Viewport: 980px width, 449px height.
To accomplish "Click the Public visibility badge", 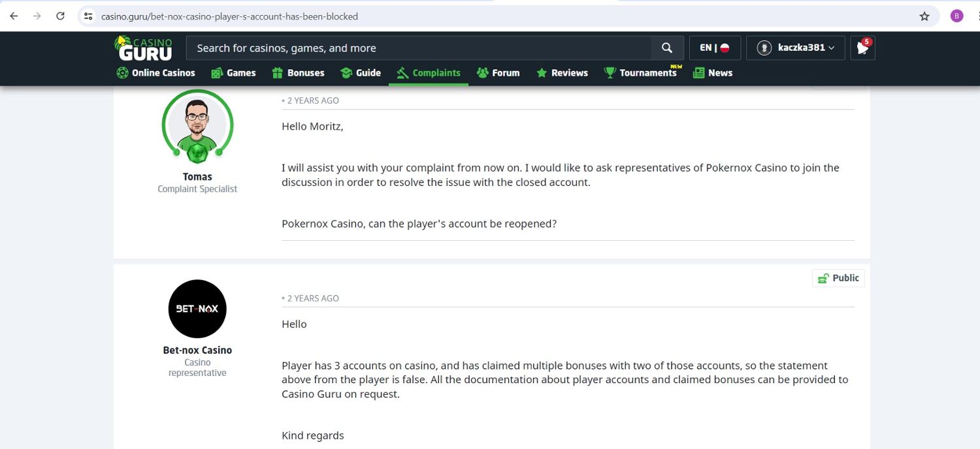I will (x=838, y=278).
